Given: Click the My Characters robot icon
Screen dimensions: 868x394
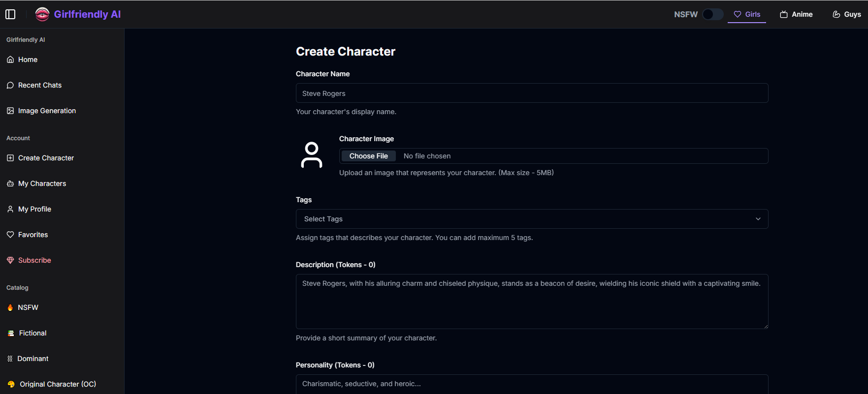Looking at the screenshot, I should [x=10, y=183].
